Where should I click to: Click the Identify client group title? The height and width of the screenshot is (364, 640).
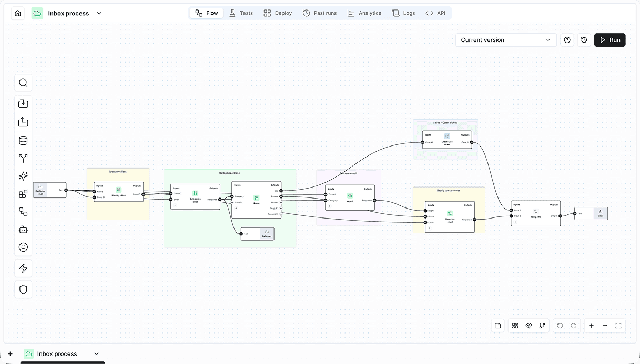[118, 171]
